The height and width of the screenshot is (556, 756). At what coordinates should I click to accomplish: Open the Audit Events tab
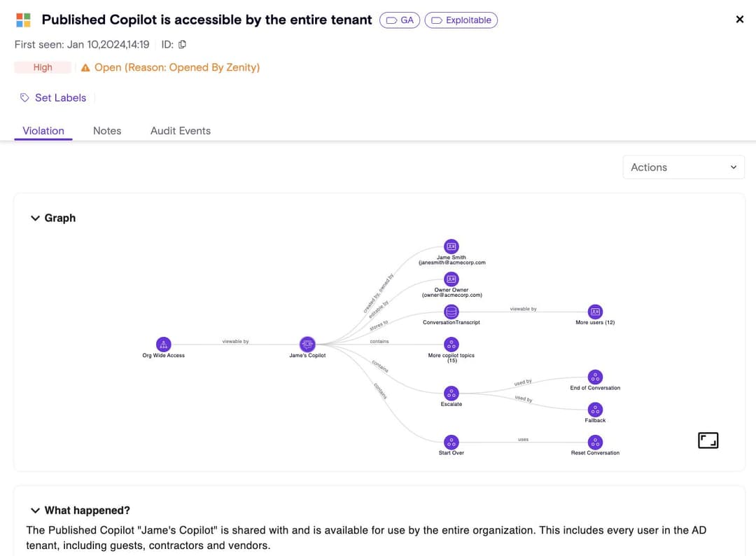coord(181,131)
